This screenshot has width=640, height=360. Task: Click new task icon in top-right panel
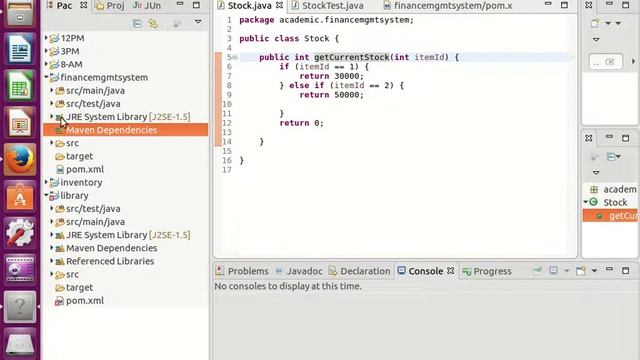(x=595, y=23)
